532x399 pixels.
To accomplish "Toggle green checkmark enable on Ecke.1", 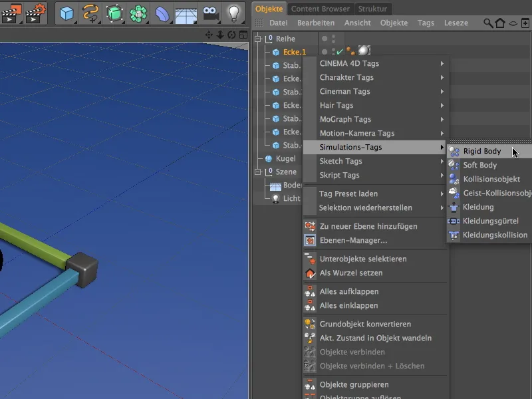I will [340, 52].
